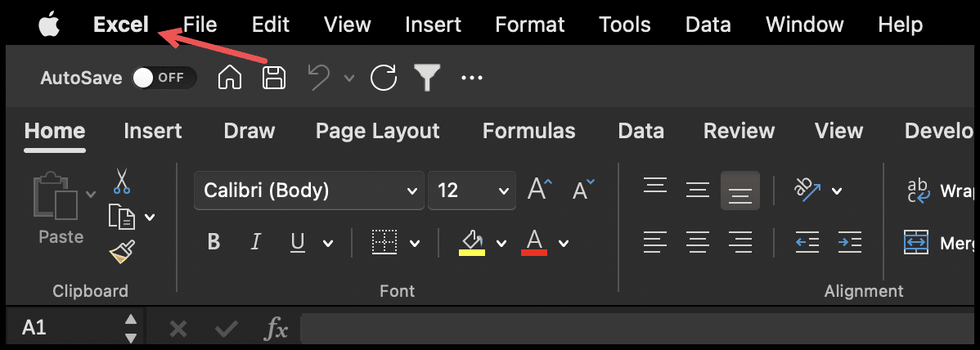The height and width of the screenshot is (350, 980).
Task: Expand the Orientation dropdown arrow
Action: 837,191
